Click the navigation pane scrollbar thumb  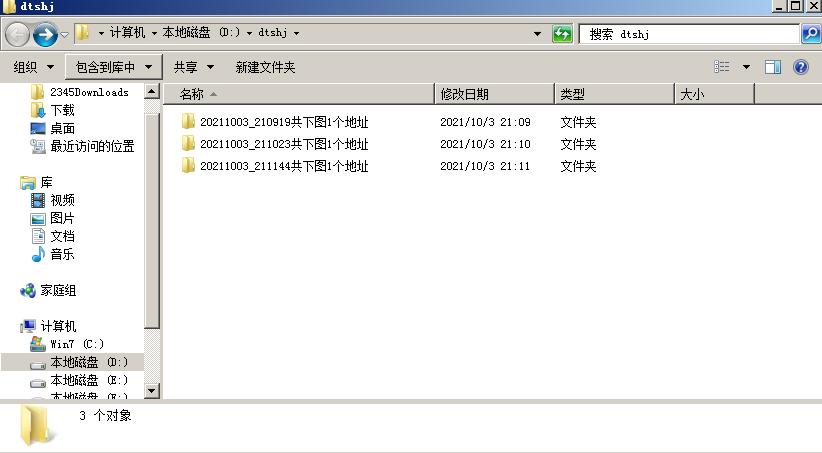click(x=152, y=221)
